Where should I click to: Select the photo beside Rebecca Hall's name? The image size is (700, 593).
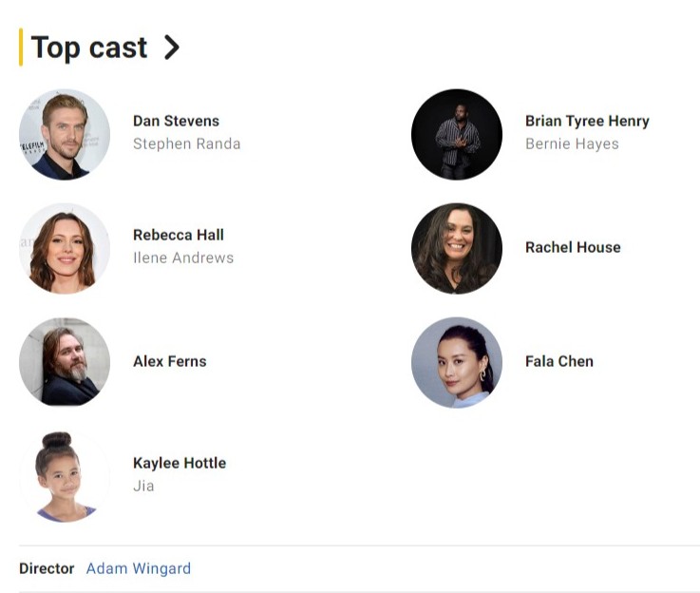pos(65,248)
